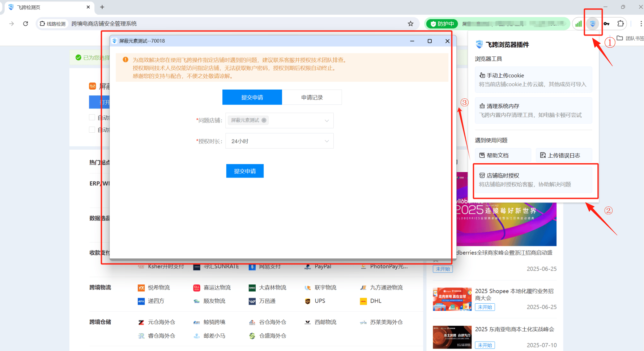This screenshot has width=644, height=351.
Task: Bookmark this page with the star icon
Action: (410, 24)
